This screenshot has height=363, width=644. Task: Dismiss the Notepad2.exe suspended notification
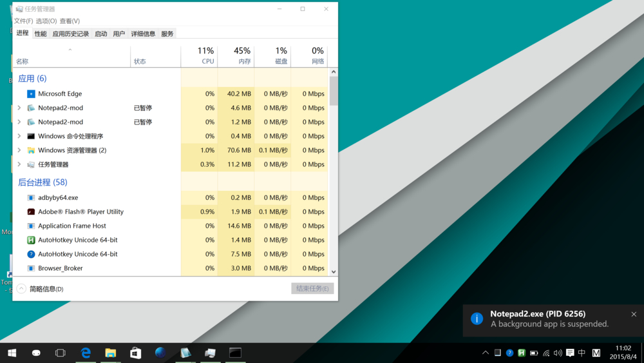click(x=634, y=314)
